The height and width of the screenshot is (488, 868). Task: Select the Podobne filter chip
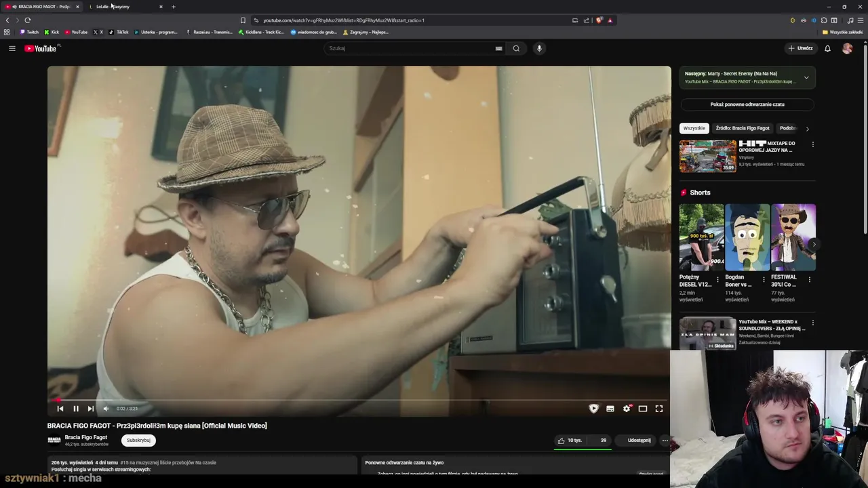coord(788,128)
